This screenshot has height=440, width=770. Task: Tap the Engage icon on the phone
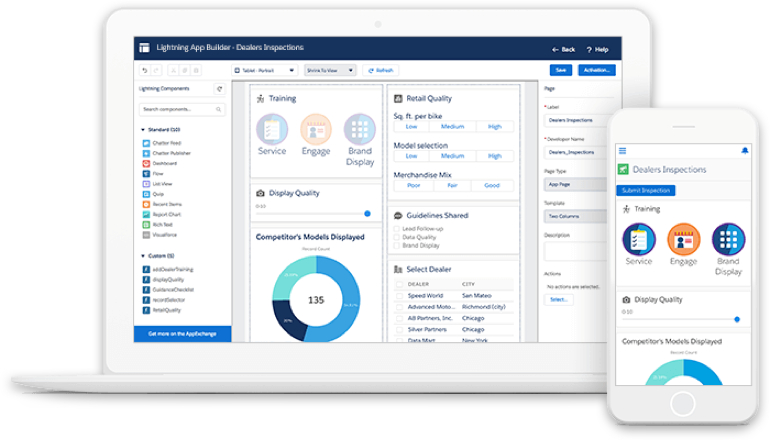click(684, 240)
